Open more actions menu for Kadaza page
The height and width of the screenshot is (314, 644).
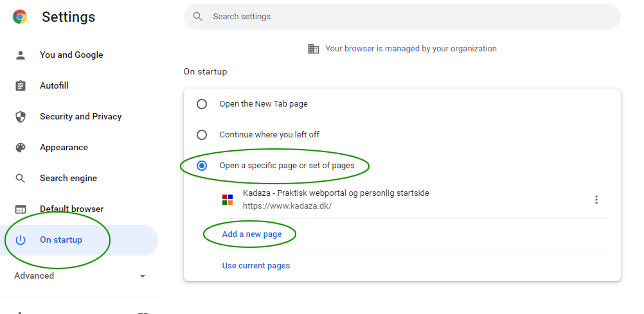click(x=596, y=200)
